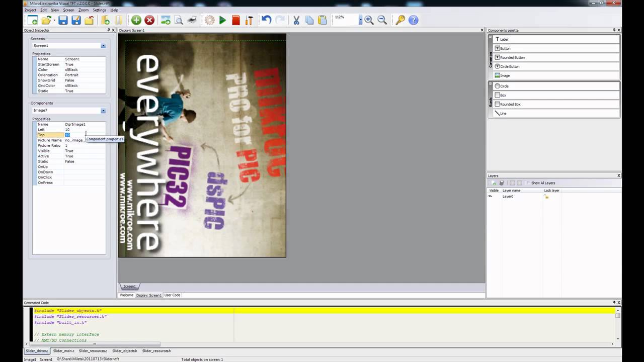
Task: Select the Image component in the palette
Action: click(556, 75)
